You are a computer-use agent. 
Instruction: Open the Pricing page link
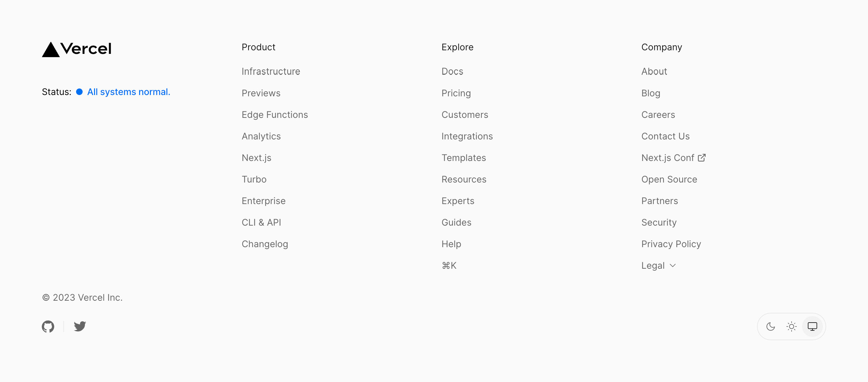point(456,93)
